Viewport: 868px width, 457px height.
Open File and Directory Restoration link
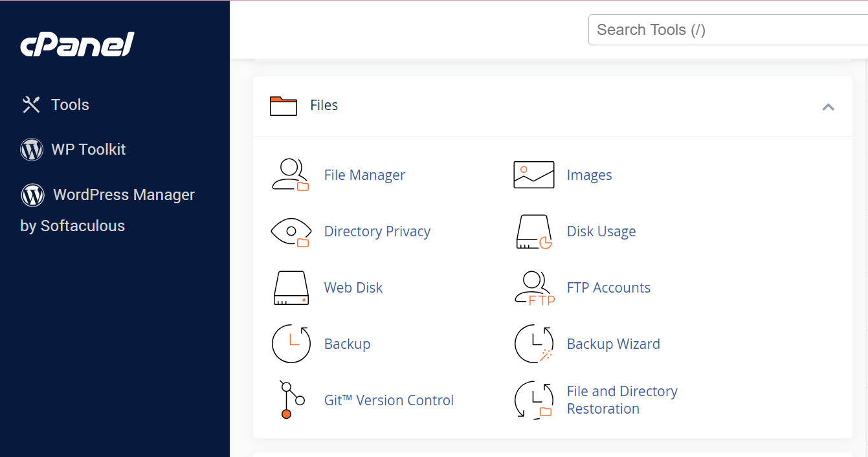(622, 400)
